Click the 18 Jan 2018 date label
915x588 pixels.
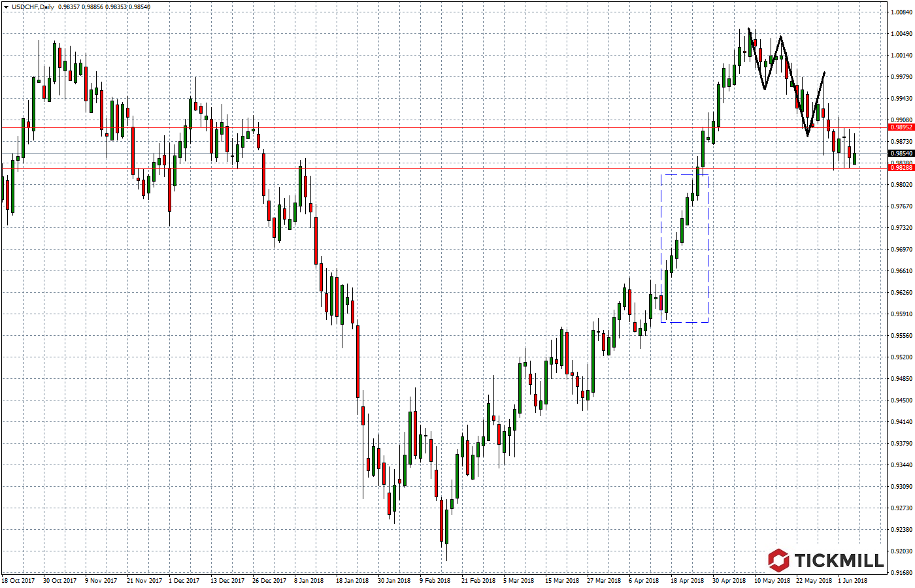pyautogui.click(x=353, y=580)
